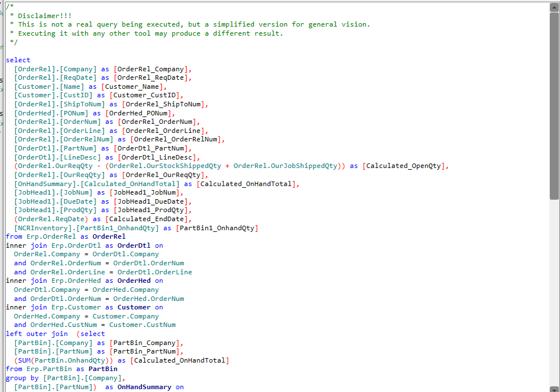Viewport: 560px width, 392px height.
Task: Click 'Erp.PartBin' in the subquery from clause
Action: 49,369
